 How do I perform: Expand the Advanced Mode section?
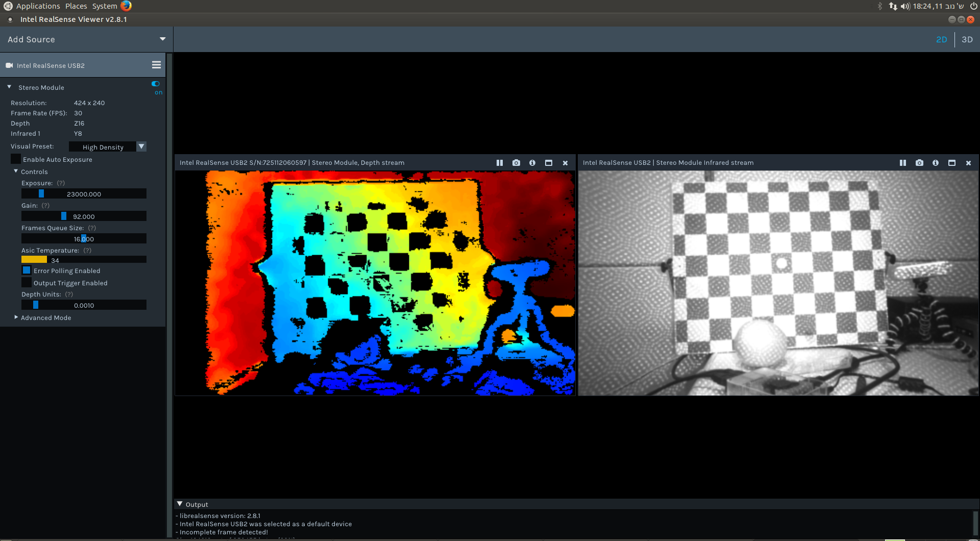point(16,317)
